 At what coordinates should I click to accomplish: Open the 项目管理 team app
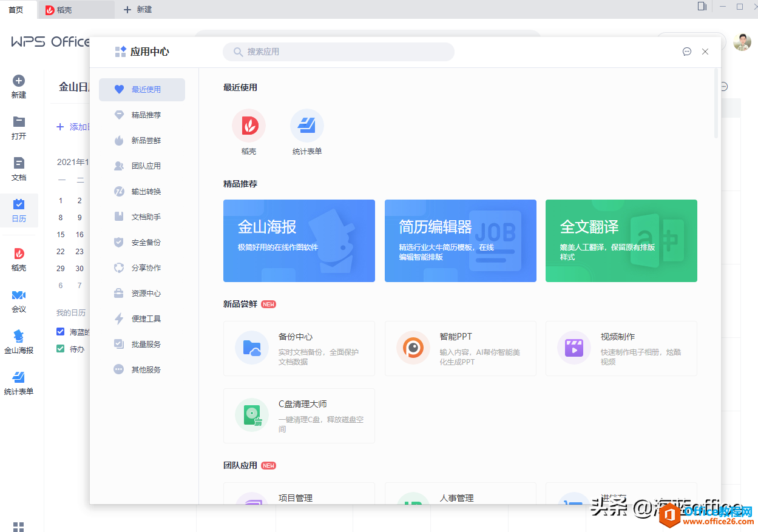click(x=299, y=494)
